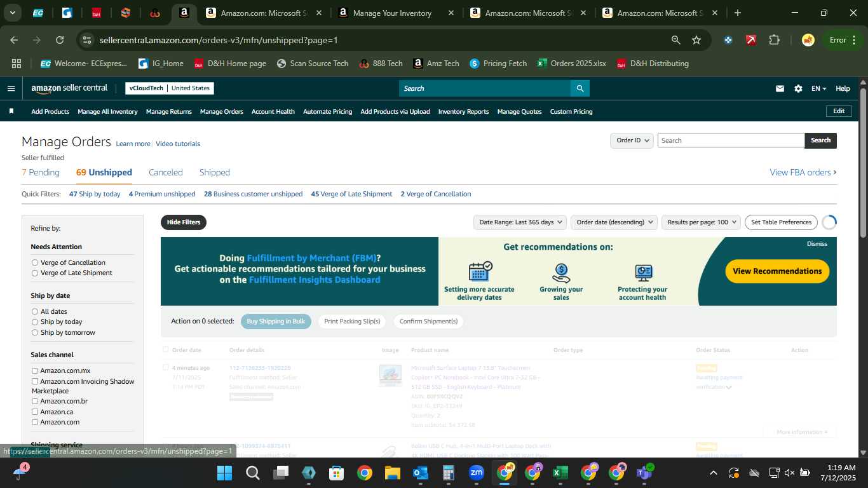This screenshot has height=488, width=868.
Task: Switch to the Shipped orders tab
Action: [215, 172]
